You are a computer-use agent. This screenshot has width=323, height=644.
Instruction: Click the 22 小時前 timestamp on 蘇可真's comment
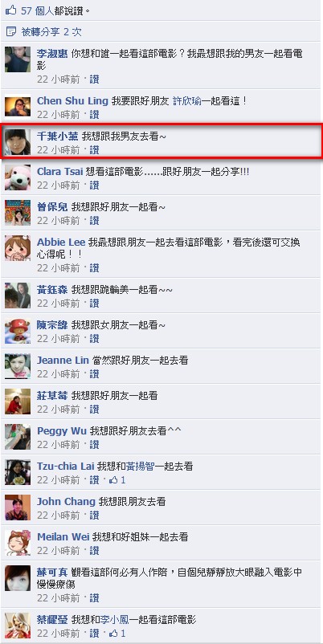point(59,597)
